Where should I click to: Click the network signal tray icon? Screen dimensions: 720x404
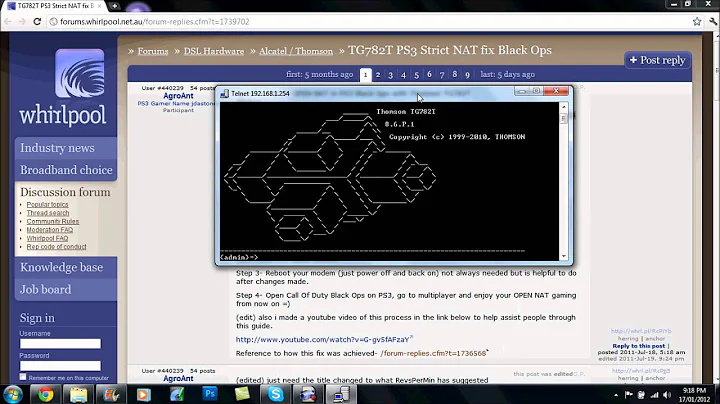coord(654,395)
